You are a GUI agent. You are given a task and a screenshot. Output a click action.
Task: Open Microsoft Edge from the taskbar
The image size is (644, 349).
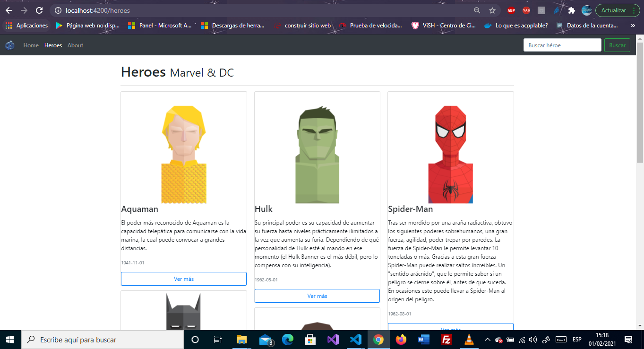(287, 340)
